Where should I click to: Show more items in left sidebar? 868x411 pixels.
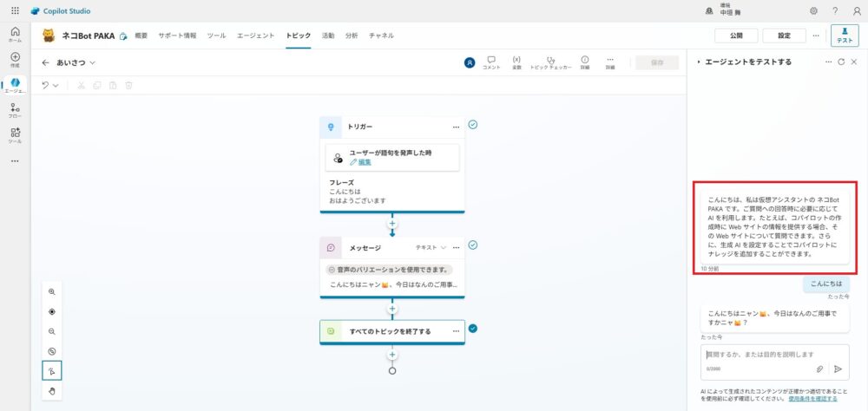[x=15, y=161]
